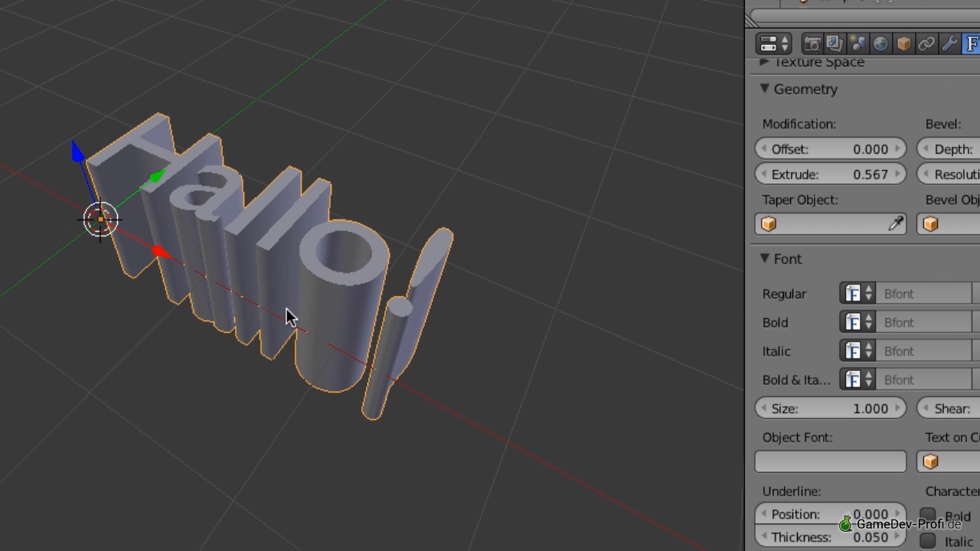Screen dimensions: 980x551
Task: Click the Bevel Object cube icon
Action: pyautogui.click(x=931, y=224)
